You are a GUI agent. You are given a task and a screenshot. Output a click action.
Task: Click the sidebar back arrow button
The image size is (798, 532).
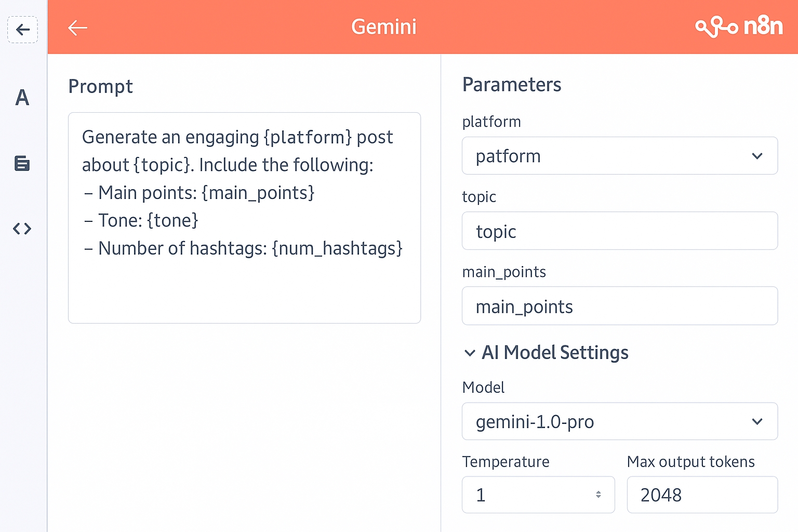pyautogui.click(x=22, y=30)
